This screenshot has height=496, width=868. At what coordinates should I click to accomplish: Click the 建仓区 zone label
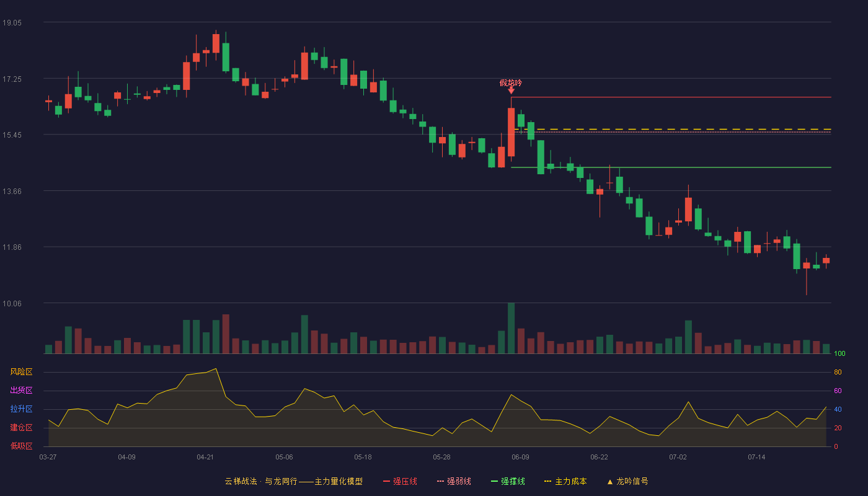(x=21, y=428)
